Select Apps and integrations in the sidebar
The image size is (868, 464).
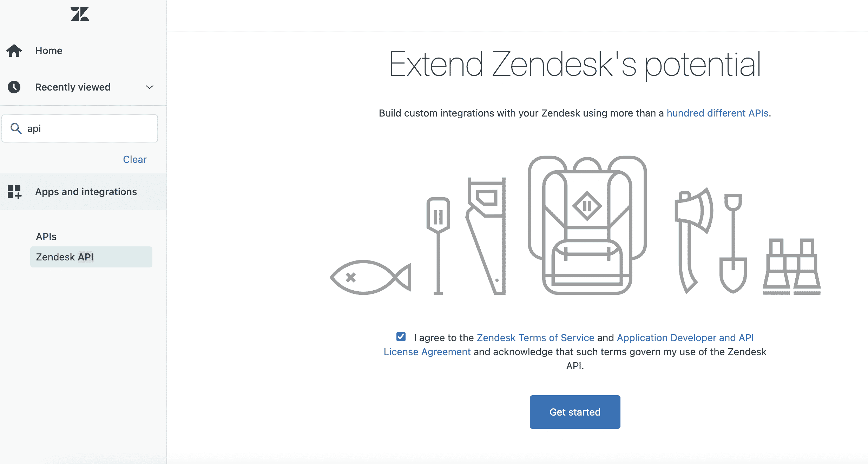86,192
